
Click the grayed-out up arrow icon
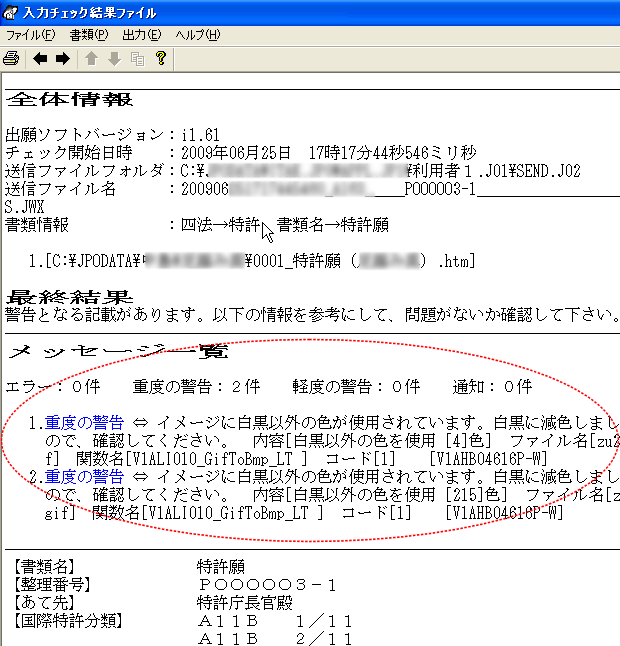tap(91, 59)
